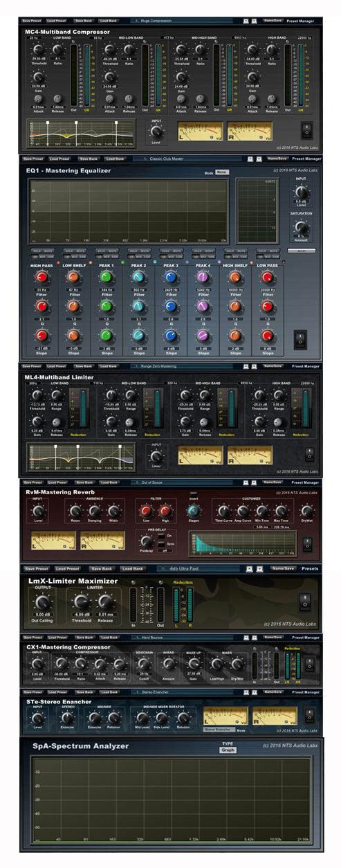Click the MC4 INPUT Level knob

click(x=157, y=131)
